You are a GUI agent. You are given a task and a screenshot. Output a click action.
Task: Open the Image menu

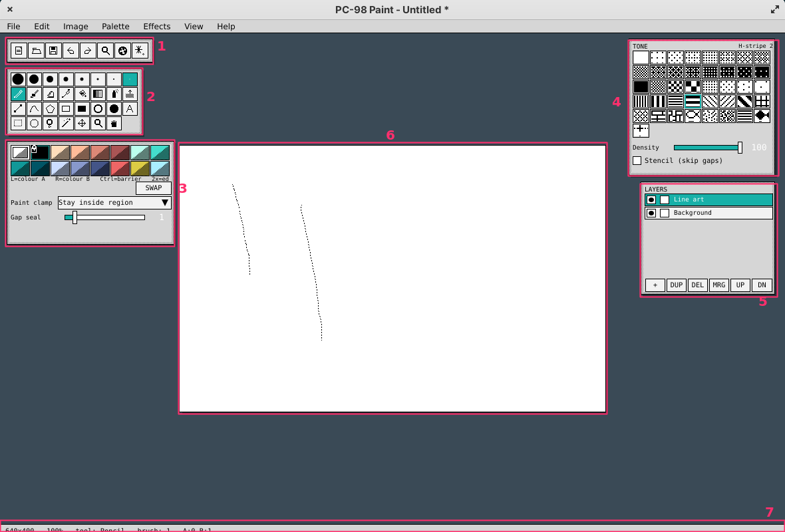[76, 27]
